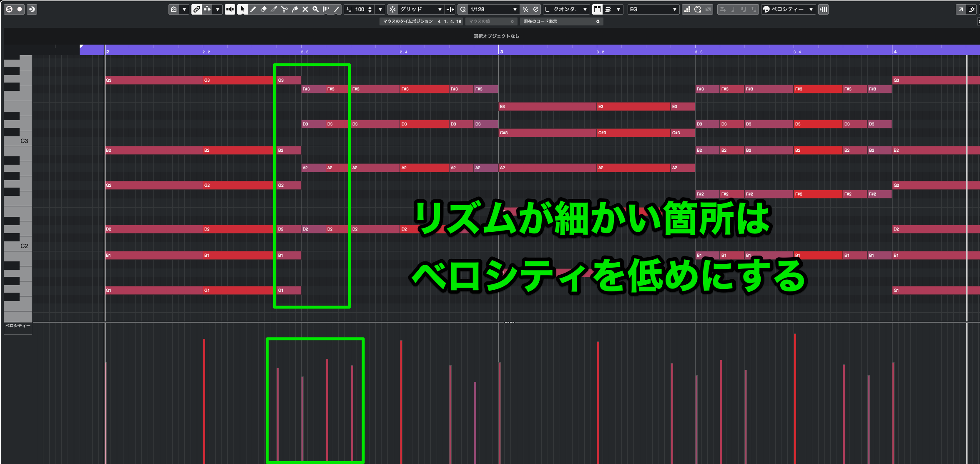The height and width of the screenshot is (464, 980).
Task: Click ruler marker at bar 3
Action: (x=501, y=52)
